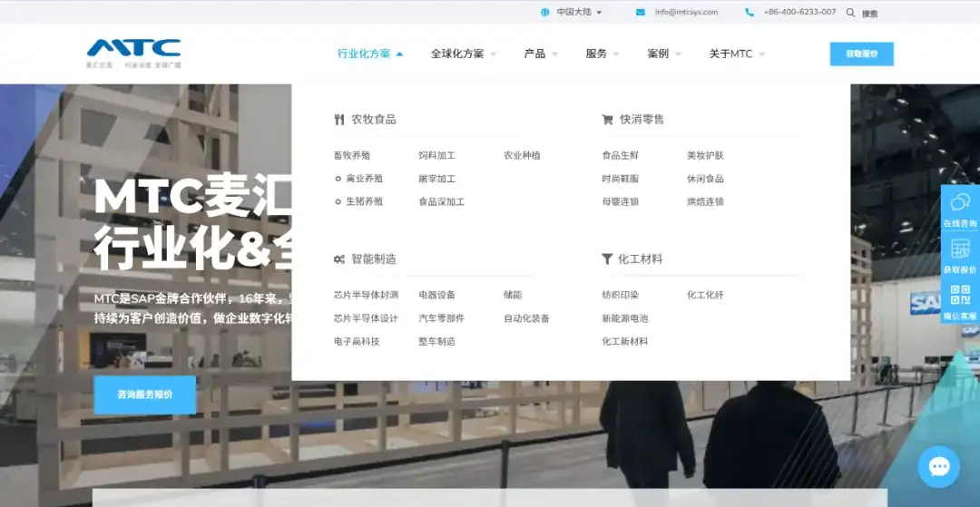Viewport: 980px width, 507px height.
Task: Select 电子高科技 menu entry
Action: pyautogui.click(x=357, y=342)
